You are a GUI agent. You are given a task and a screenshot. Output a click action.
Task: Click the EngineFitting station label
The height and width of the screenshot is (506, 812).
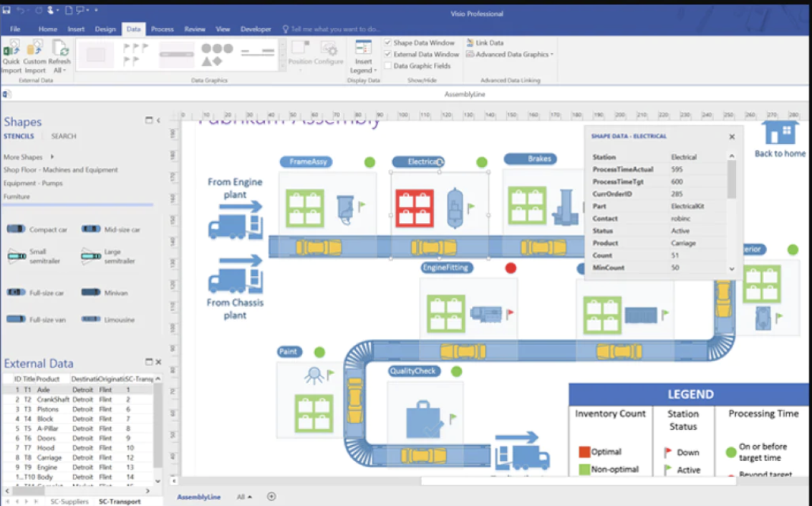click(446, 267)
